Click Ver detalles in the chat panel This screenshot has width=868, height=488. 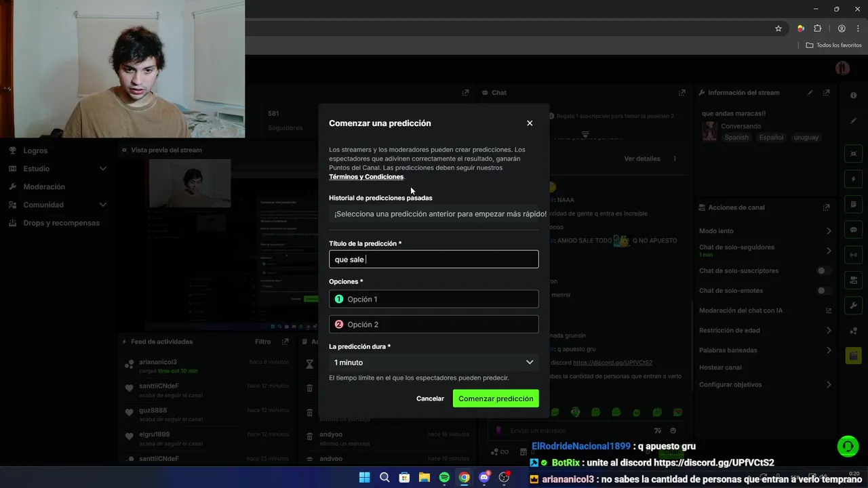642,159
